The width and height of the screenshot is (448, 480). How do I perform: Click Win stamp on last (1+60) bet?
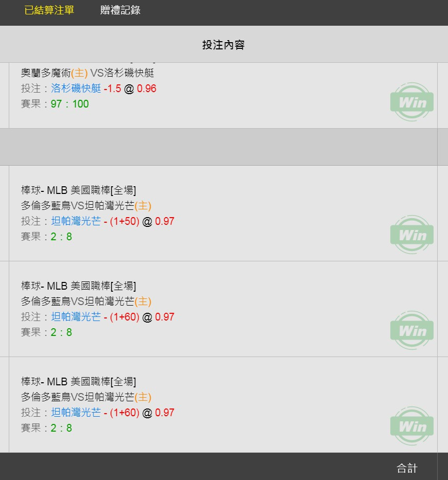(412, 426)
